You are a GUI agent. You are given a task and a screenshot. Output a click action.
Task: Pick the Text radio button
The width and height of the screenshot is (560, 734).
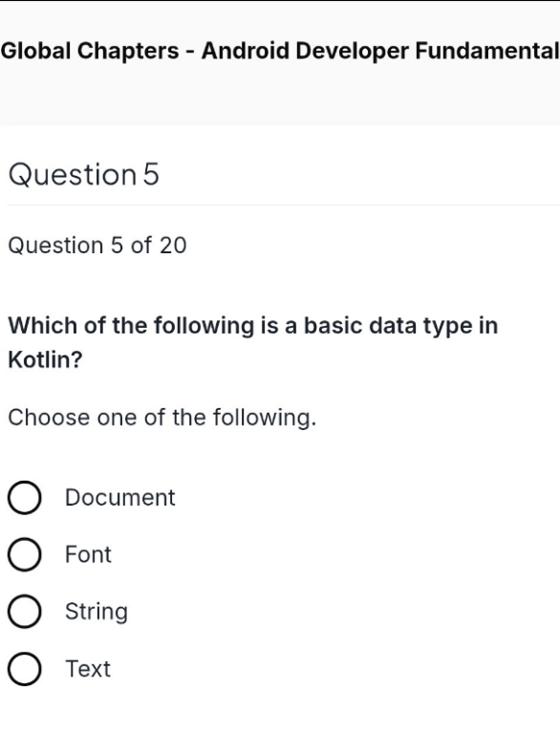[24, 669]
